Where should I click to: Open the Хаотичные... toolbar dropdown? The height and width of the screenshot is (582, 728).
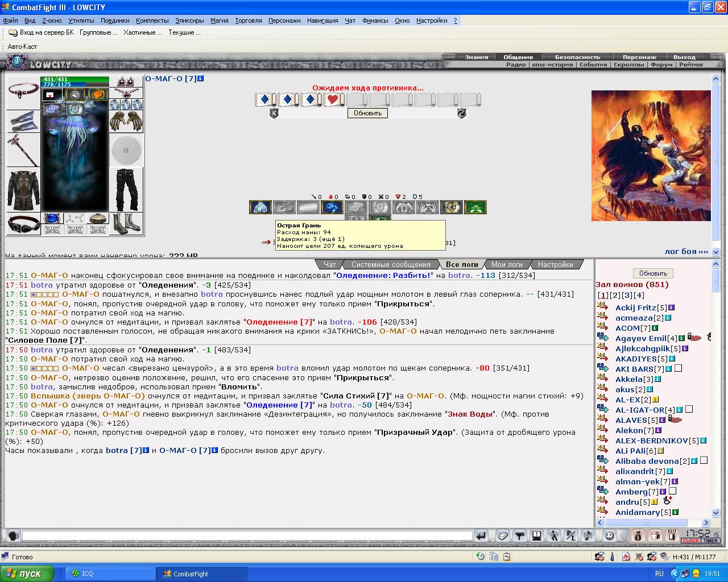143,32
